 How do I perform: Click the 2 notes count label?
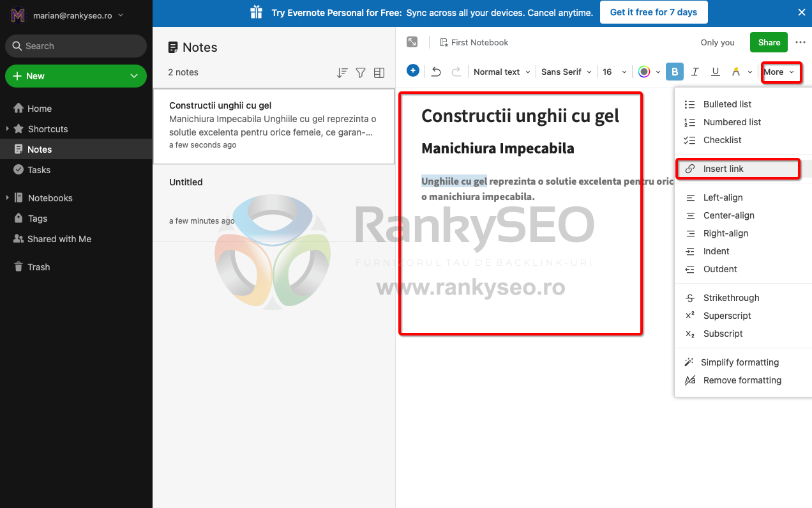(183, 72)
